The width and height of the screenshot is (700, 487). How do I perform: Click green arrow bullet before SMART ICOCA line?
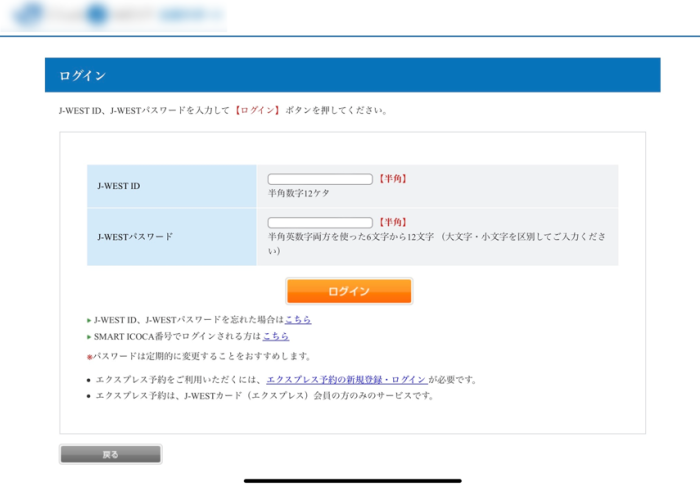coord(89,338)
